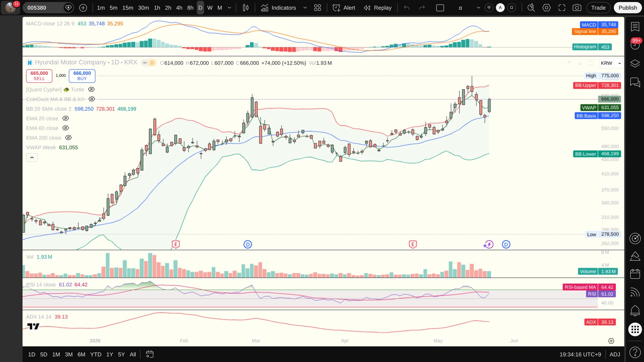Toggle visibility of EMA 200 close

68,138
